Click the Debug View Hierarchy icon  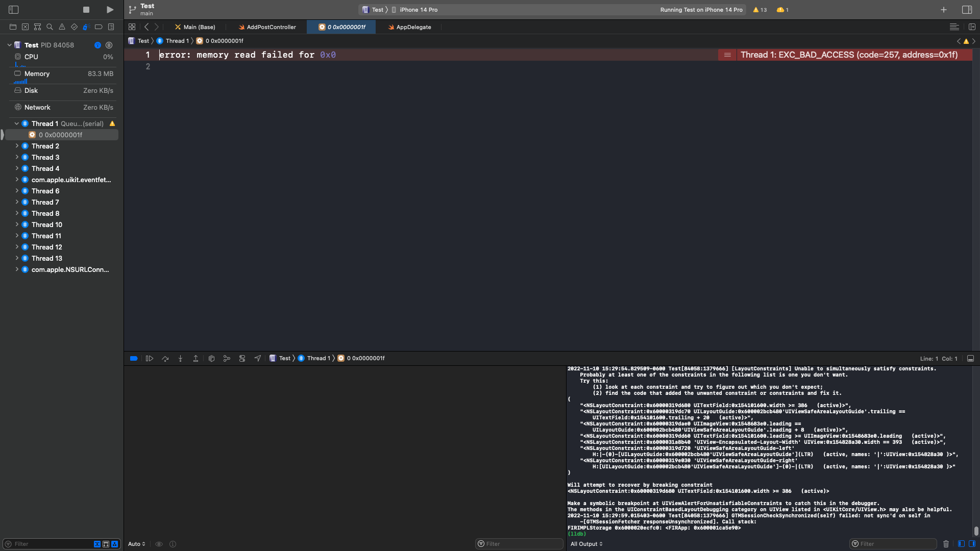(211, 359)
